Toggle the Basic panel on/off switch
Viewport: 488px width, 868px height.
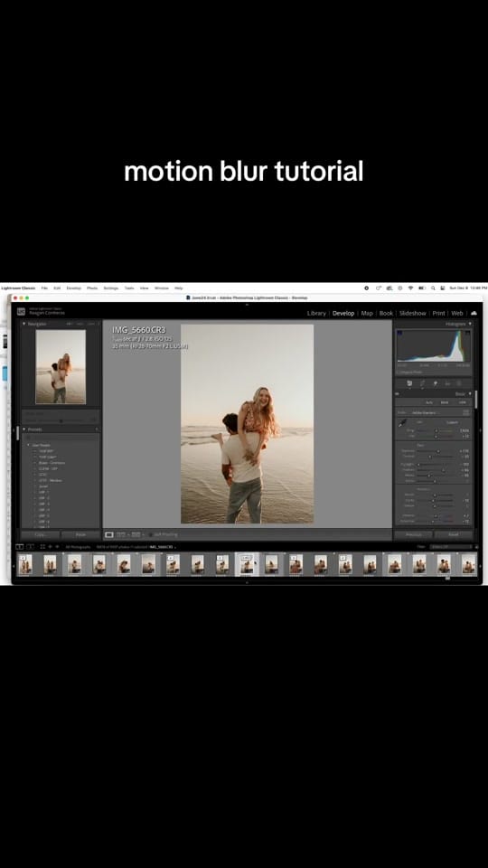pyautogui.click(x=398, y=393)
